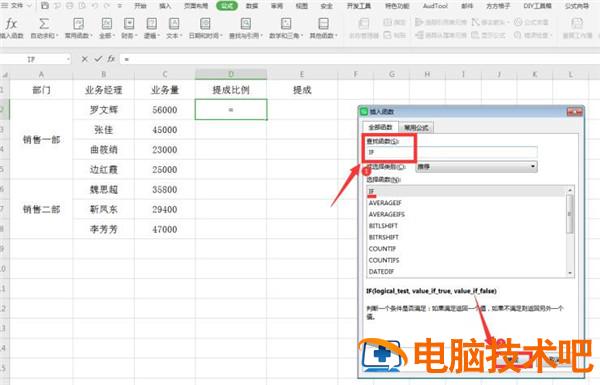600x385 pixels.
Task: Open the name box dropdown arrow
Action: (x=68, y=59)
